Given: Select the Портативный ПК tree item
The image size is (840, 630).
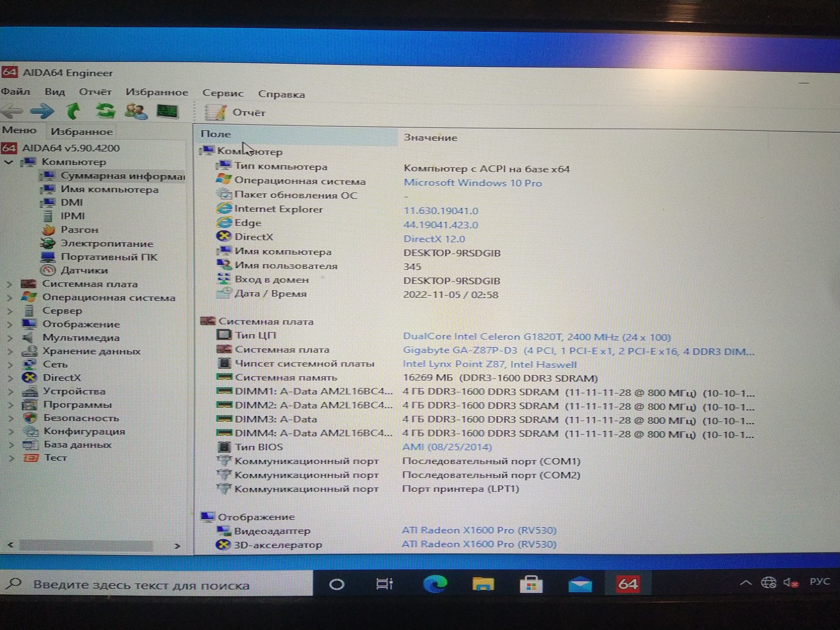Looking at the screenshot, I should click(x=109, y=257).
